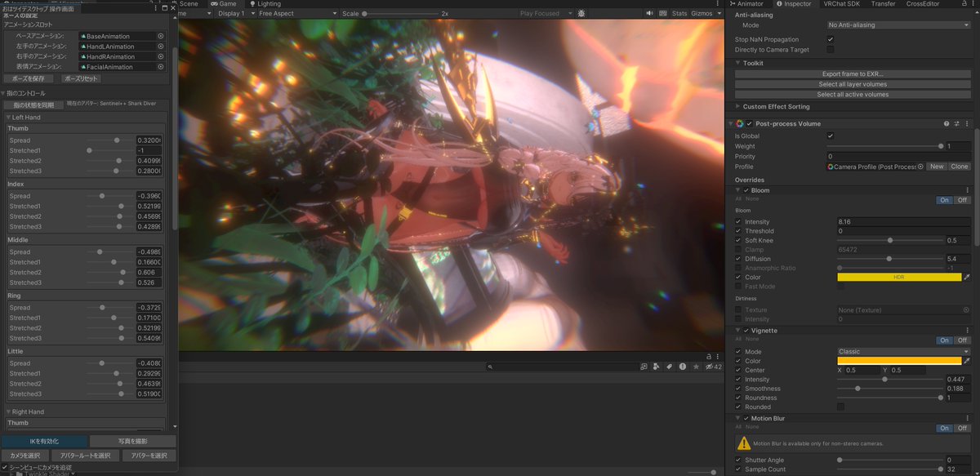Click the search-by-log-type exclamation icon
980x476 pixels.
pyautogui.click(x=682, y=367)
